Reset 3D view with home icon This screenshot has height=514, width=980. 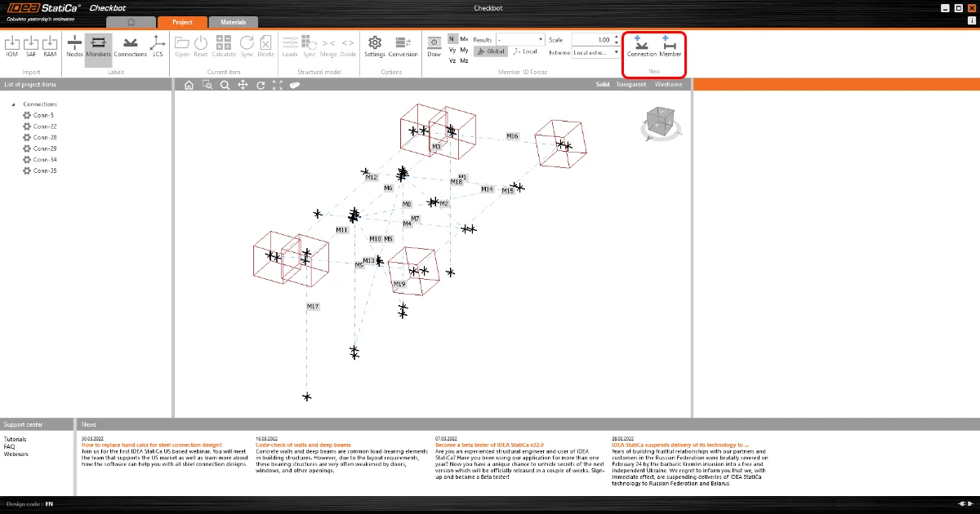click(189, 84)
